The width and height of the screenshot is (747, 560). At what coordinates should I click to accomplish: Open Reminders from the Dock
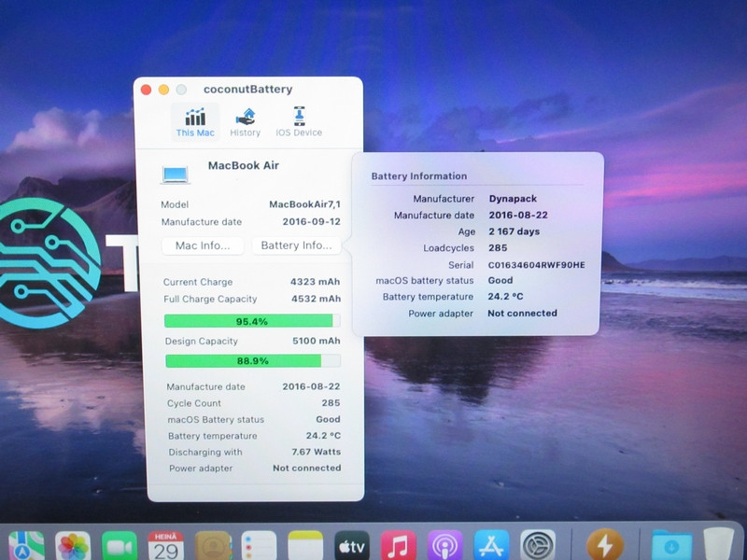tap(260, 546)
